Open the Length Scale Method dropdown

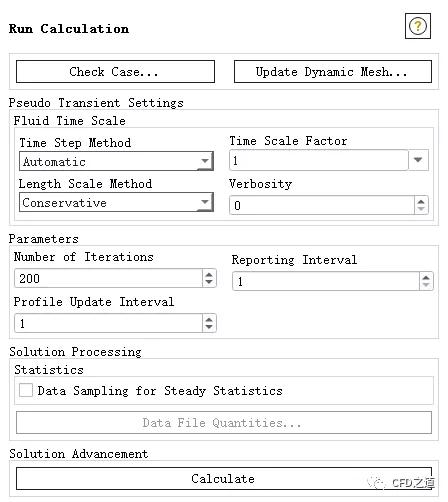point(116,202)
